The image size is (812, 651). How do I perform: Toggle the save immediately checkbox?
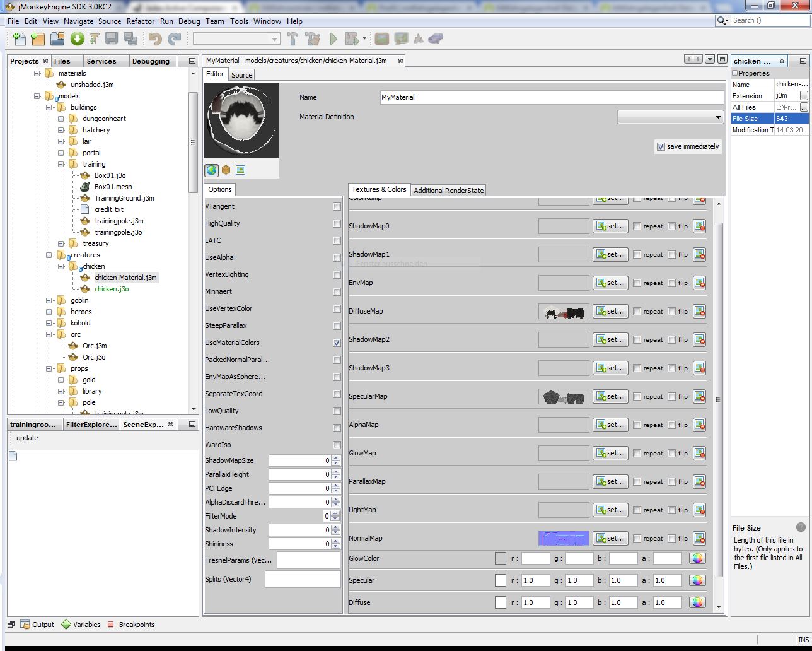661,146
